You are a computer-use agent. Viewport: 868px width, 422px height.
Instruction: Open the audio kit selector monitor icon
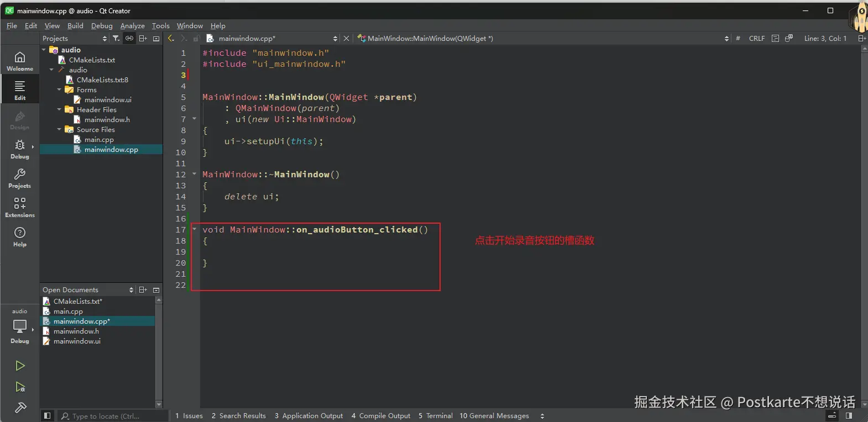point(20,326)
